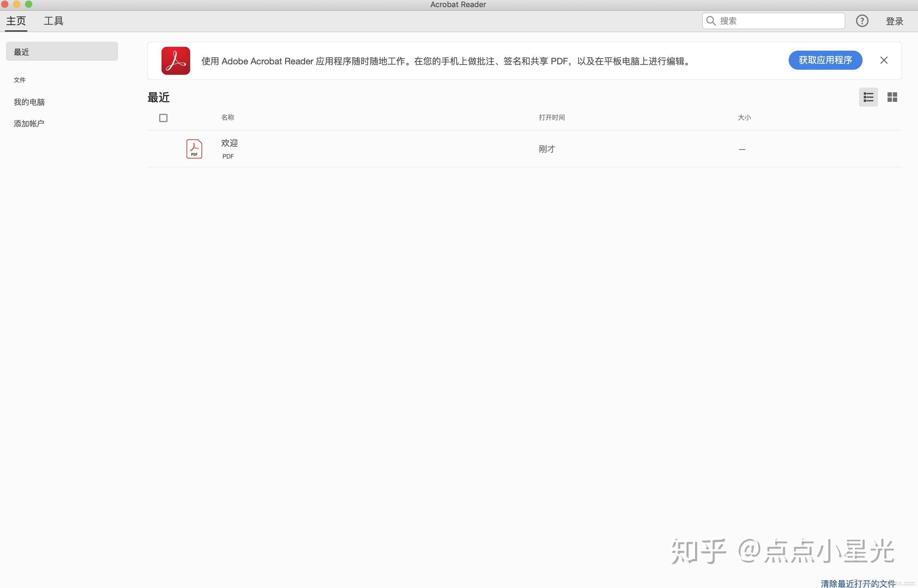This screenshot has height=588, width=918.
Task: Dismiss the Adobe app promotion banner
Action: coord(884,60)
